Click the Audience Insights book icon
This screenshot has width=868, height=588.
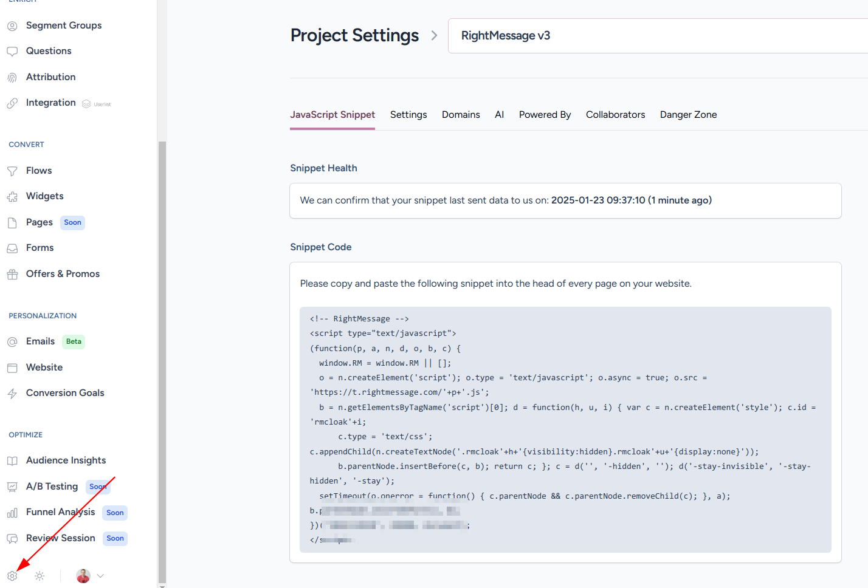tap(12, 461)
